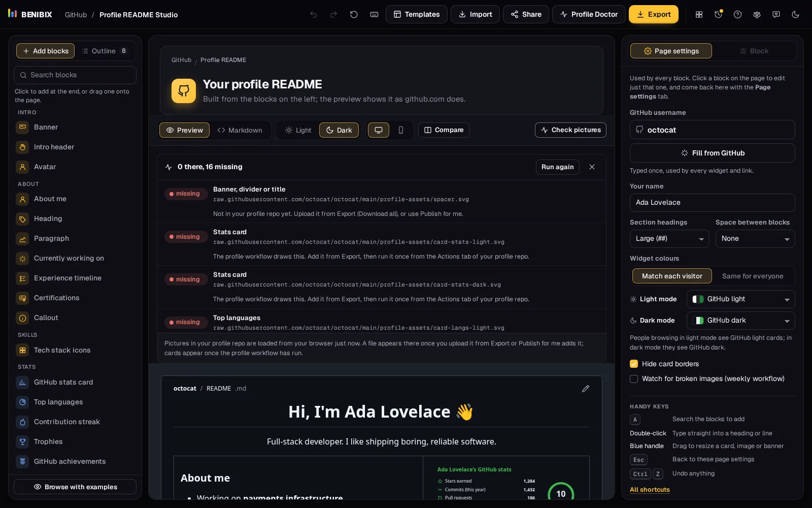Image resolution: width=812 pixels, height=508 pixels.
Task: Click the Export button
Action: (x=654, y=14)
